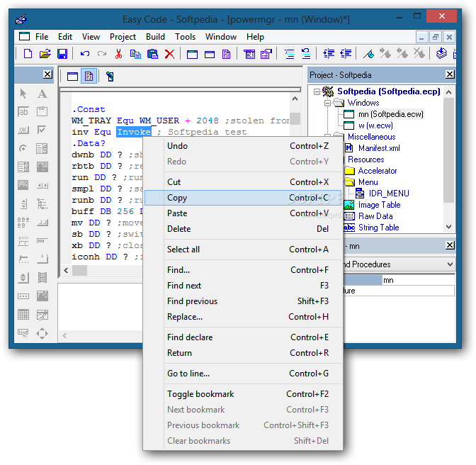Select the pointer arrow tool in toolbox
Viewport: 476px width, 465px height.
[x=23, y=94]
